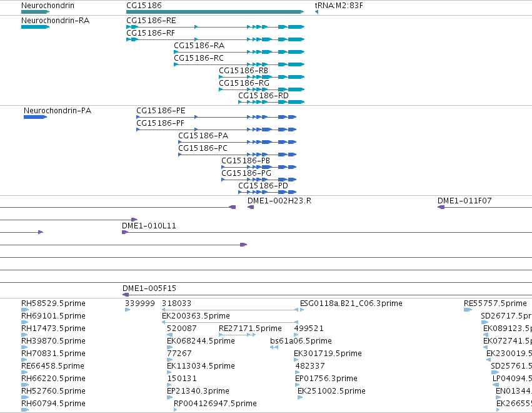
Task: Click the 482337 feature label
Action: coord(310,366)
